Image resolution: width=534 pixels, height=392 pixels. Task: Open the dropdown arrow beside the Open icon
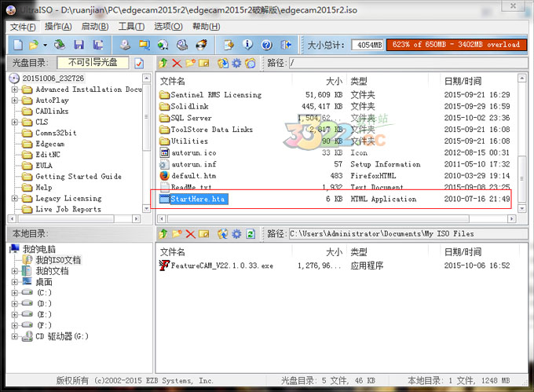[x=45, y=45]
